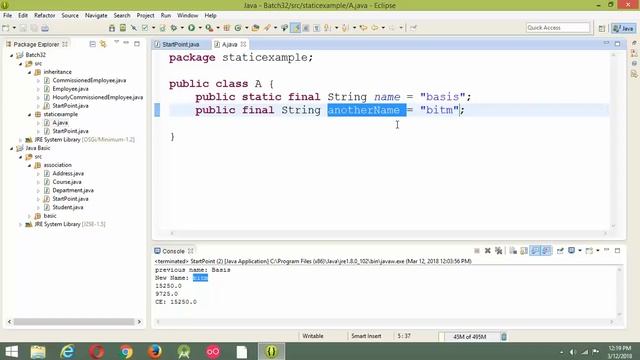Click the New file toolbar icon

pyautogui.click(x=6, y=28)
